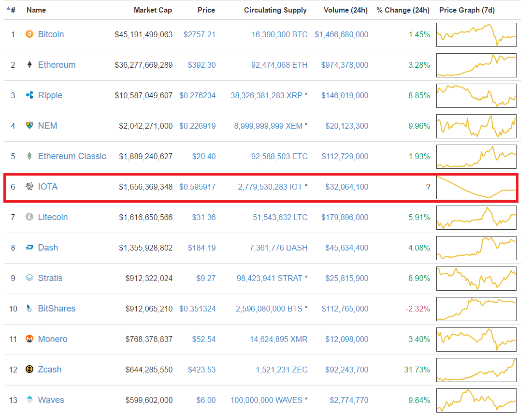Open the Ethereum Classic name link
This screenshot has width=532, height=415.
(72, 156)
